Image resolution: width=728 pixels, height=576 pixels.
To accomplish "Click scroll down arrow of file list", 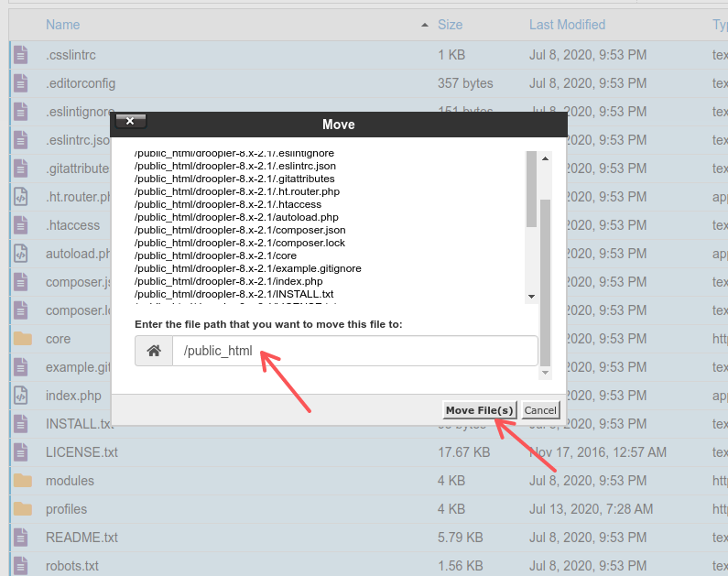I will click(532, 297).
